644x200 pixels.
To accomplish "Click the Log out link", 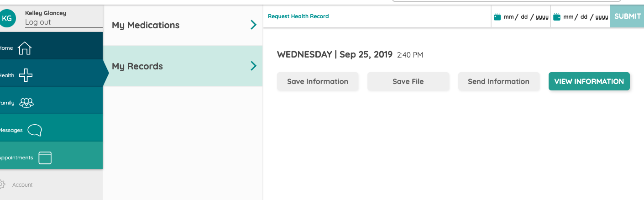I will 38,22.
